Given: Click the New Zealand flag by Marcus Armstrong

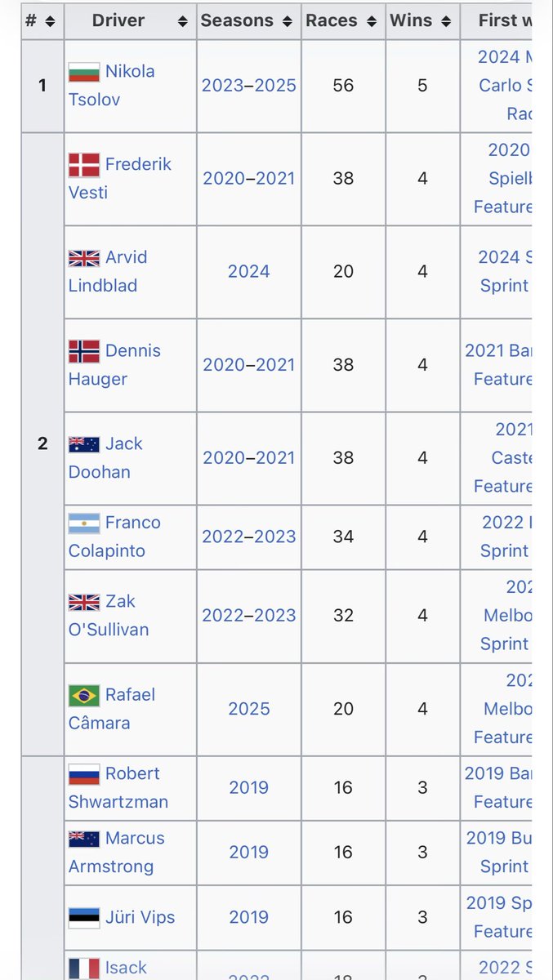Looking at the screenshot, I should point(84,839).
